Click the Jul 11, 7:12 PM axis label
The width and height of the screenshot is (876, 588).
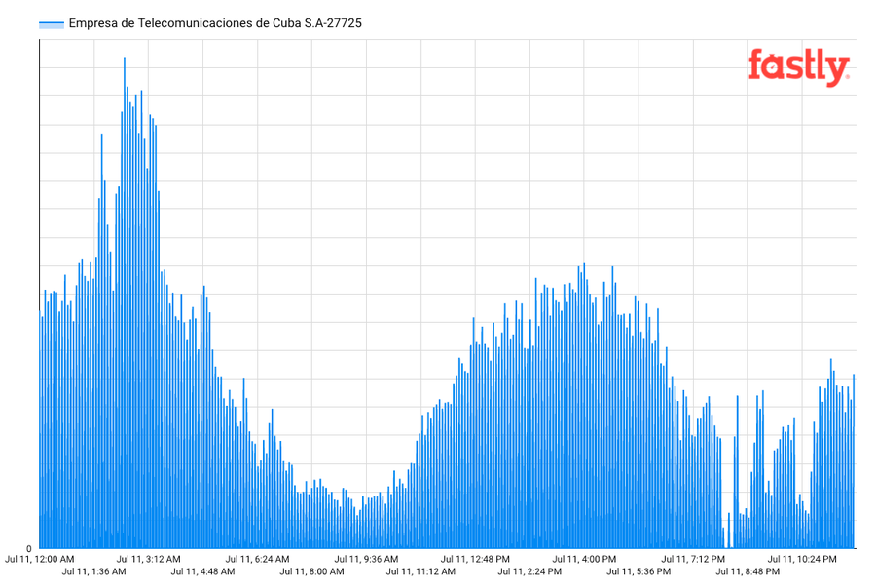tap(693, 559)
